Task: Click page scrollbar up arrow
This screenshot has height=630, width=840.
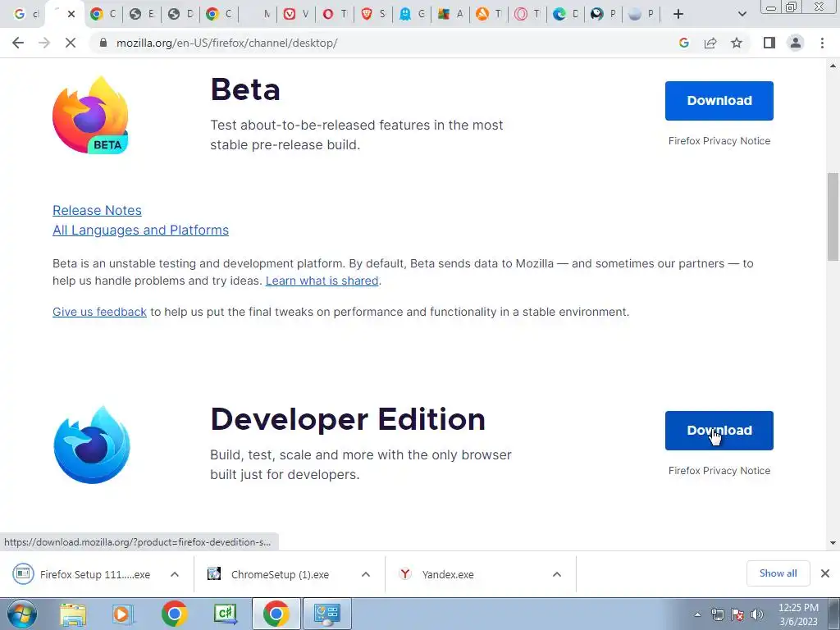Action: (x=833, y=66)
